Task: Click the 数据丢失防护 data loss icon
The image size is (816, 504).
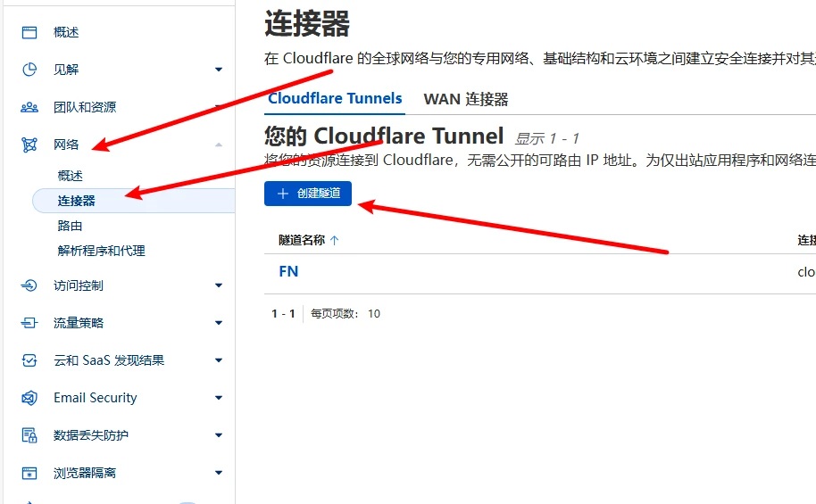Action: [x=29, y=435]
